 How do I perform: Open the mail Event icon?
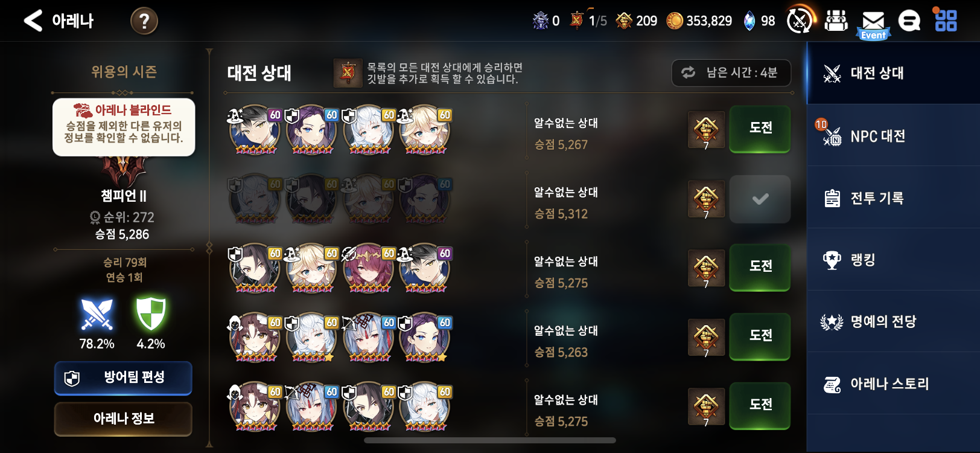pyautogui.click(x=873, y=24)
